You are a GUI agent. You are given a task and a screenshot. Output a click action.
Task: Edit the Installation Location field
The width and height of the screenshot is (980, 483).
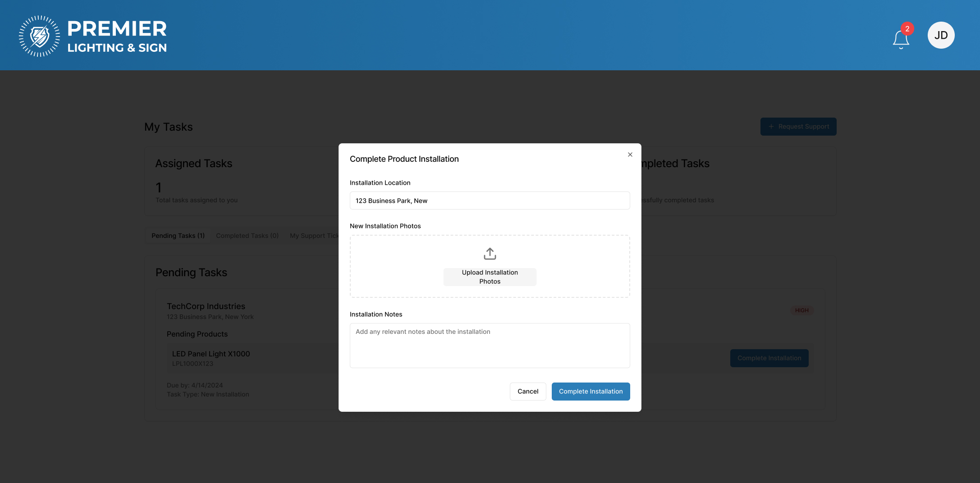click(490, 200)
